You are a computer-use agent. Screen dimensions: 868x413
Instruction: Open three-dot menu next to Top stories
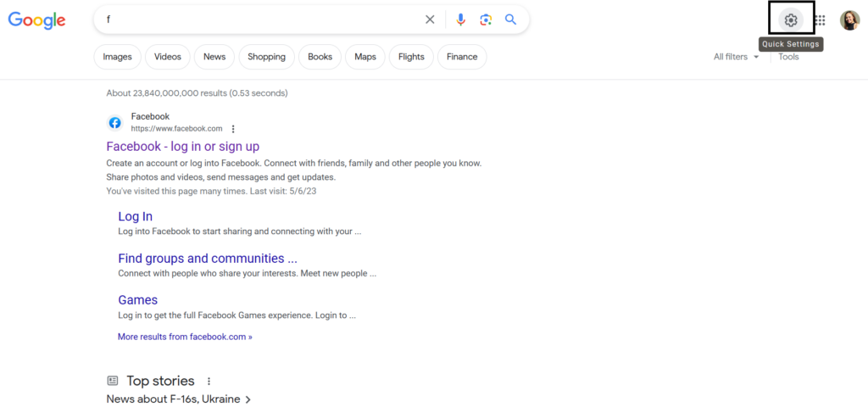209,382
